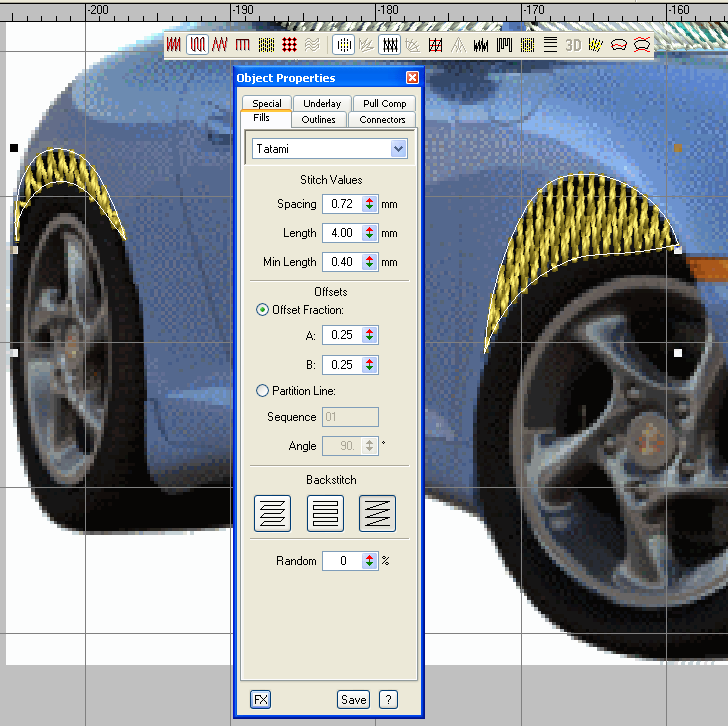Select the red zigzag stitch icon
This screenshot has width=728, height=726.
[x=220, y=45]
